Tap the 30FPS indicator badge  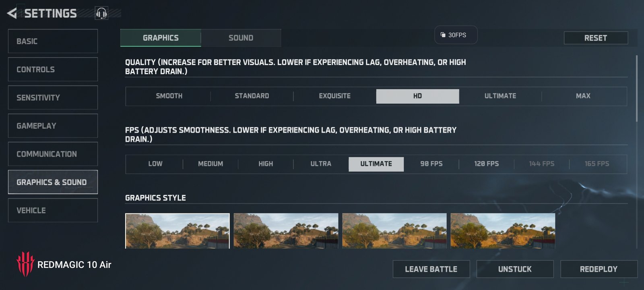tap(456, 35)
